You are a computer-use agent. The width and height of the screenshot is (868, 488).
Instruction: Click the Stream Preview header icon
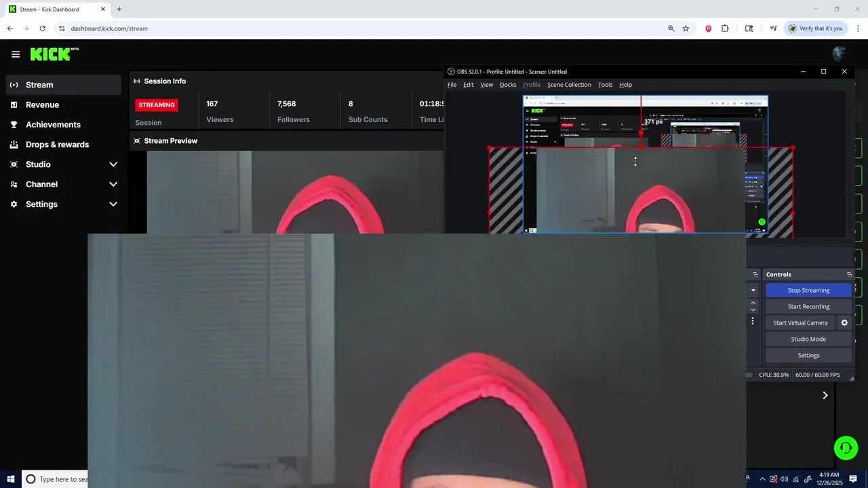pos(137,141)
